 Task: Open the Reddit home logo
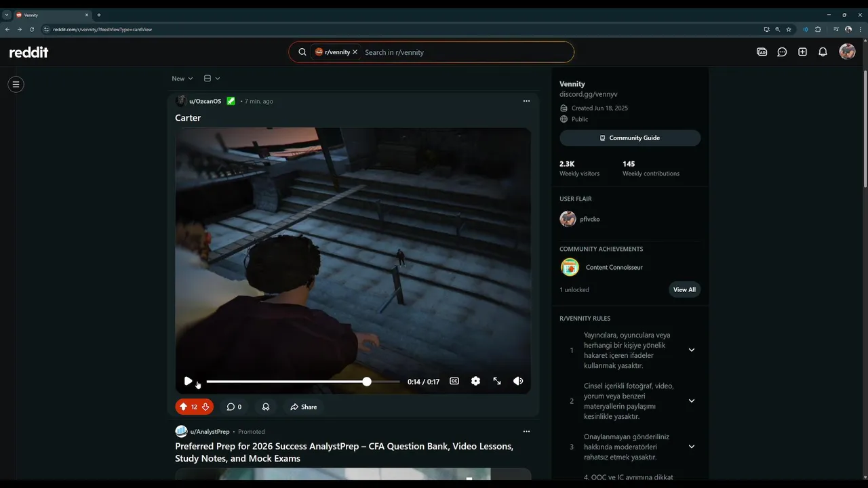coord(28,52)
